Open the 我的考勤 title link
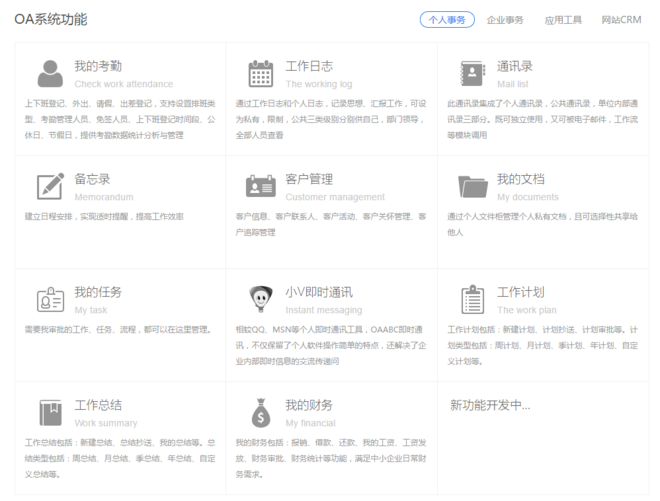The image size is (660, 501). [98, 66]
